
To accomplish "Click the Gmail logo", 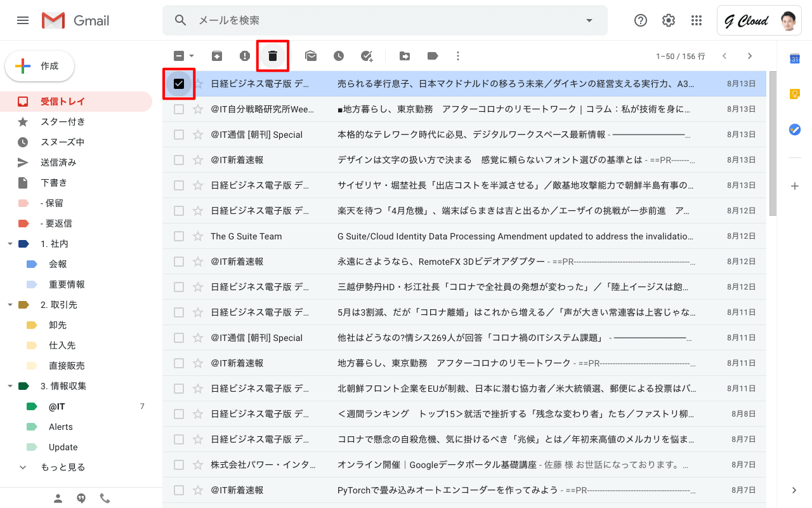I will coord(76,20).
